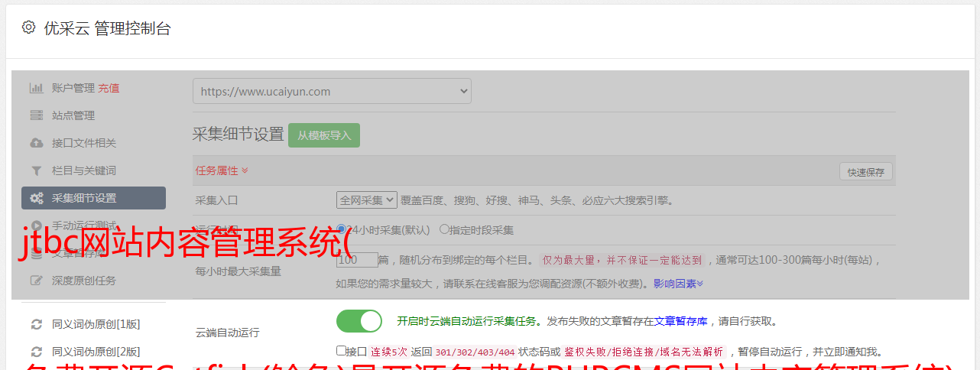The width and height of the screenshot is (980, 370).
Task: Select the 指定时段采集 radio button
Action: pyautogui.click(x=444, y=229)
